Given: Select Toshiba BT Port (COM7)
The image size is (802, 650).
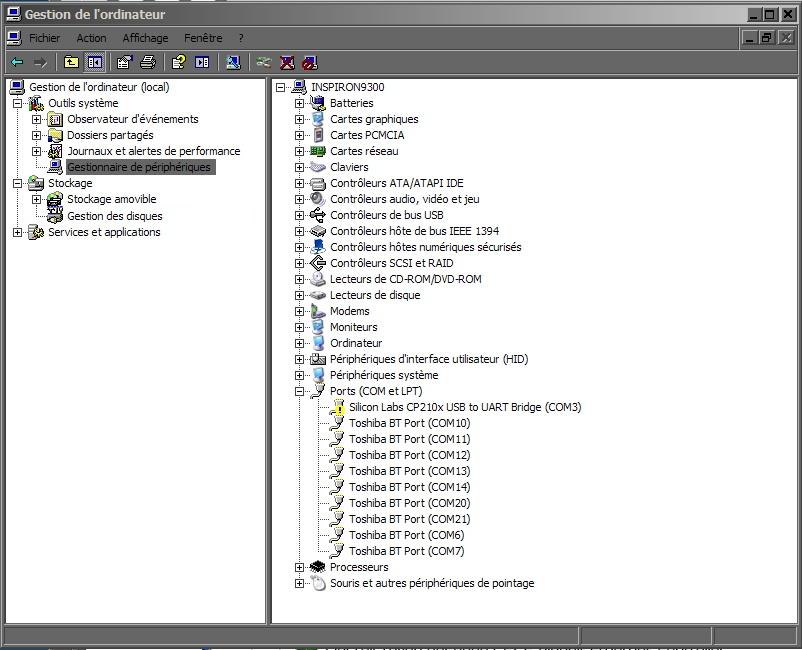Looking at the screenshot, I should pos(407,551).
